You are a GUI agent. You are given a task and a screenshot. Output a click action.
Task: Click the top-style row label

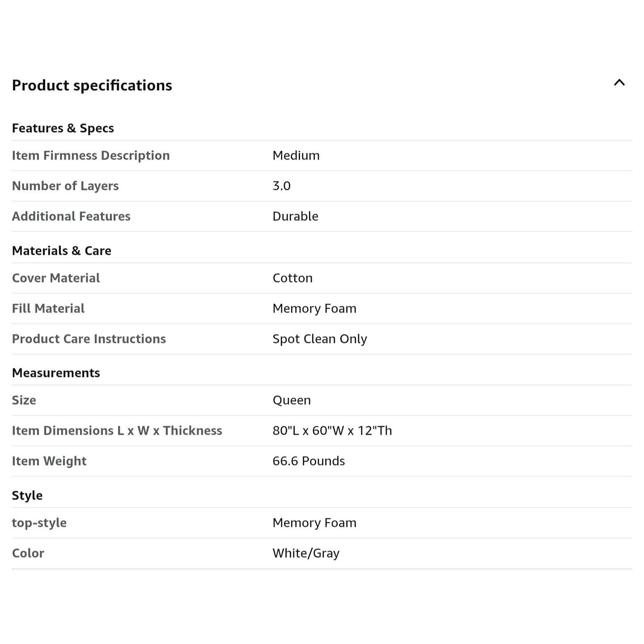point(39,523)
